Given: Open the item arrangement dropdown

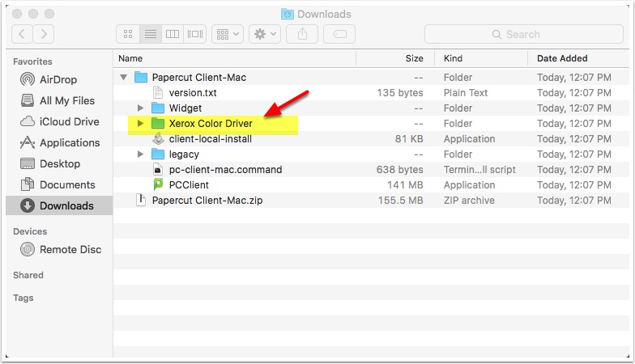Looking at the screenshot, I should point(228,34).
